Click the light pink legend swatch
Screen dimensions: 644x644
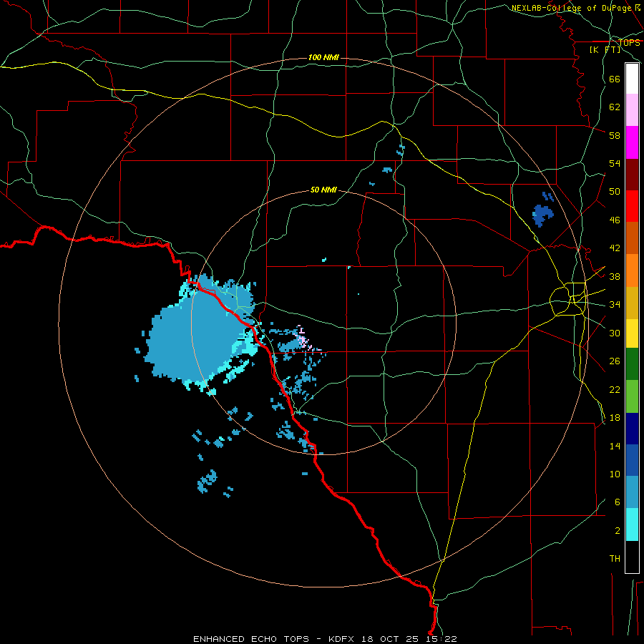pos(632,109)
